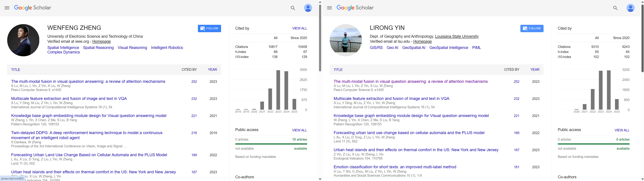Click search icon in left Scholar window
This screenshot has height=181, width=644.
click(x=293, y=8)
